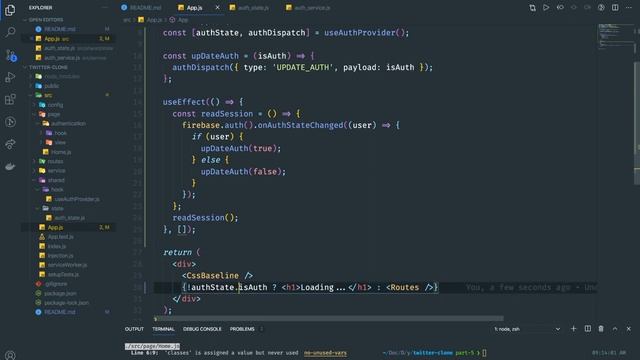
Task: Split the editor to the right
Action: pos(615,7)
